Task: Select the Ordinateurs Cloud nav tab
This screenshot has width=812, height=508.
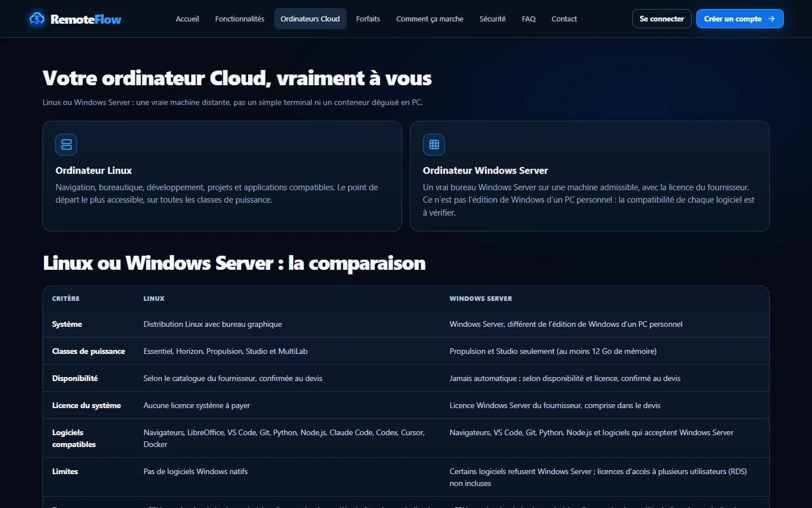Action: (310, 19)
